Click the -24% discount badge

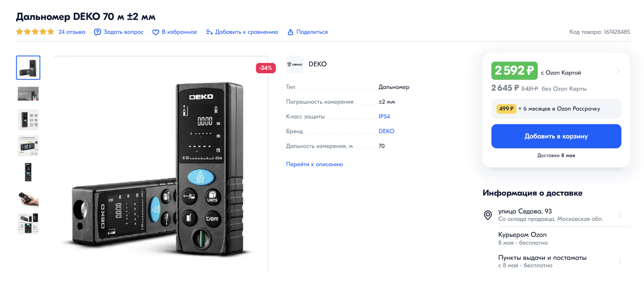point(266,68)
